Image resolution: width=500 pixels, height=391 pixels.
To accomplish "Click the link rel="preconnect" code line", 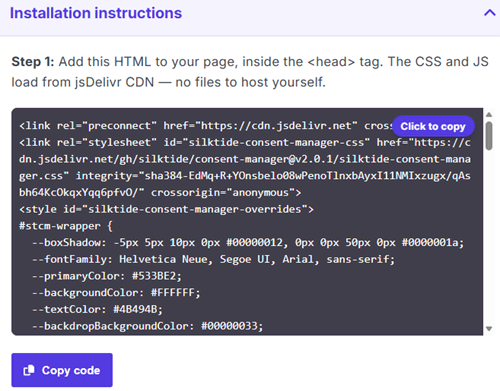I will [x=206, y=126].
